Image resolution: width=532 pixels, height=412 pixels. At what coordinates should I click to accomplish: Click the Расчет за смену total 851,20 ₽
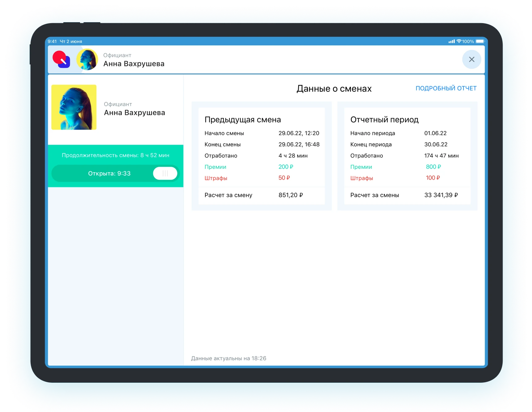(291, 195)
